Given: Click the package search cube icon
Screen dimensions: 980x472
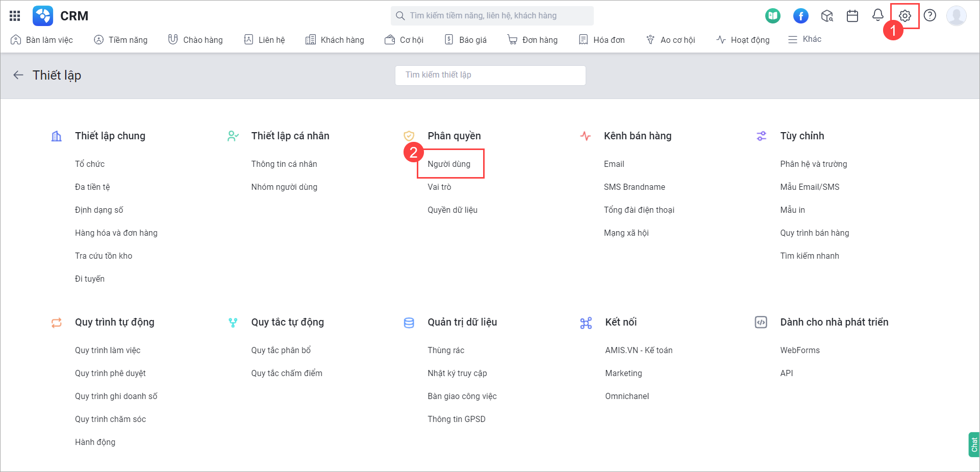Looking at the screenshot, I should tap(827, 16).
